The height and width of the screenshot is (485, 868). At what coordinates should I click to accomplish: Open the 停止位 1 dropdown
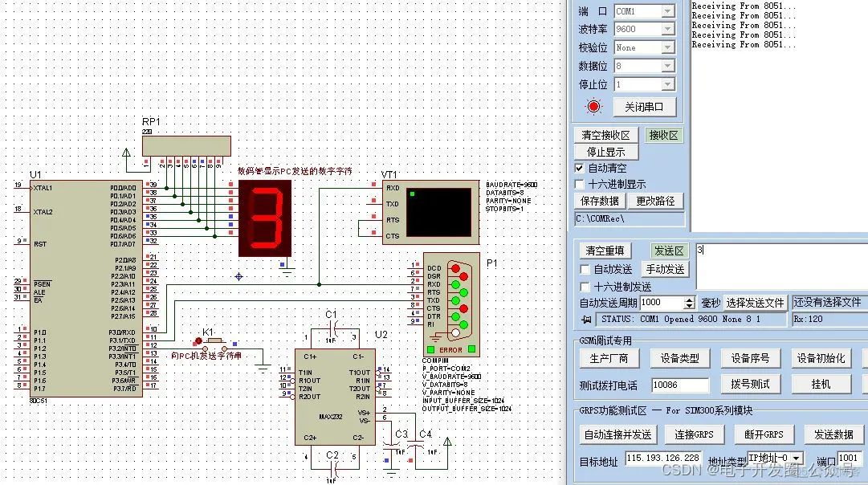pyautogui.click(x=668, y=84)
